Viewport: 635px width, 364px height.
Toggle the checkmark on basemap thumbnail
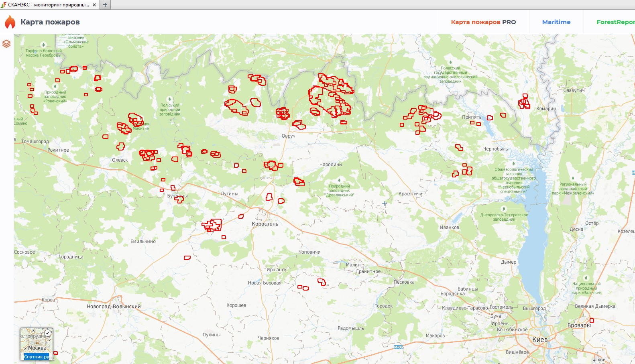pyautogui.click(x=48, y=333)
